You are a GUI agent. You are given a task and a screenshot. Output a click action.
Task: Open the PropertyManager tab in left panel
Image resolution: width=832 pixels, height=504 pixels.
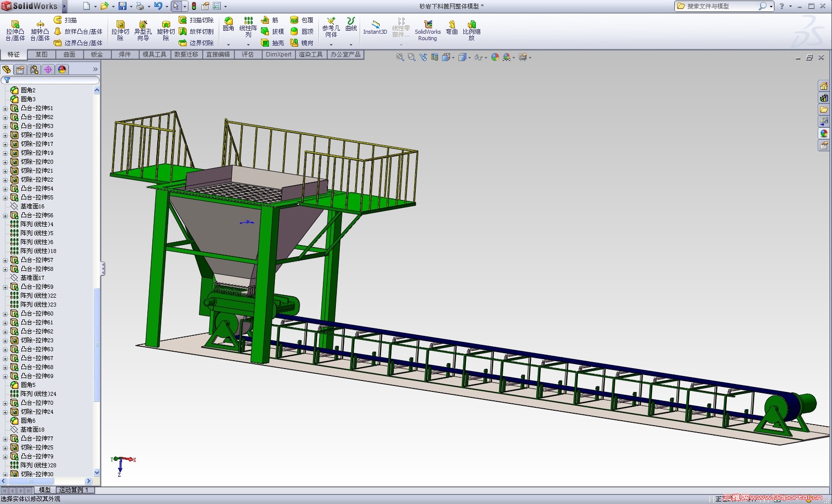[x=20, y=69]
